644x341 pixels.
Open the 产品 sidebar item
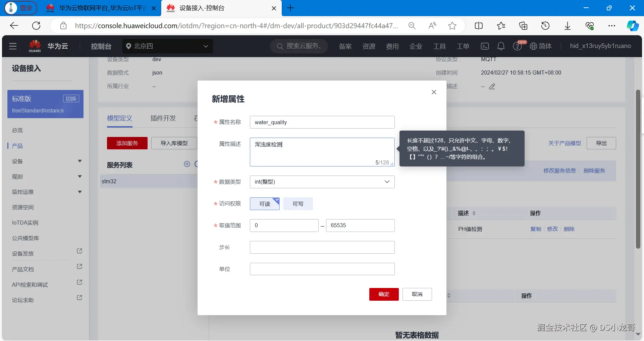17,146
